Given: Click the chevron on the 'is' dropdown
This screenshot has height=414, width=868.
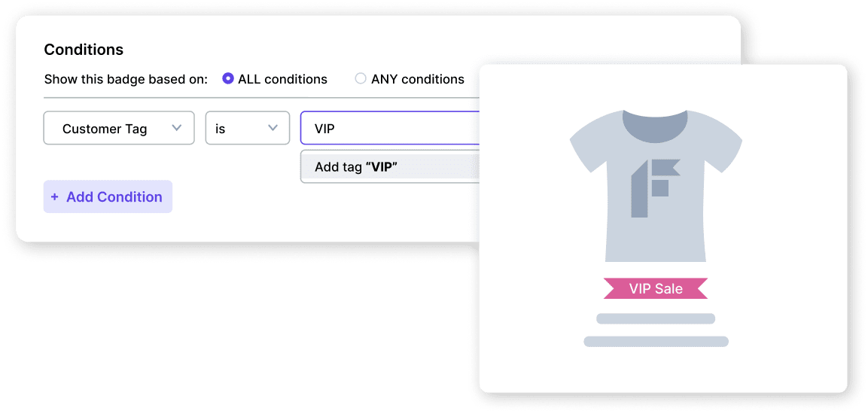Looking at the screenshot, I should [273, 128].
